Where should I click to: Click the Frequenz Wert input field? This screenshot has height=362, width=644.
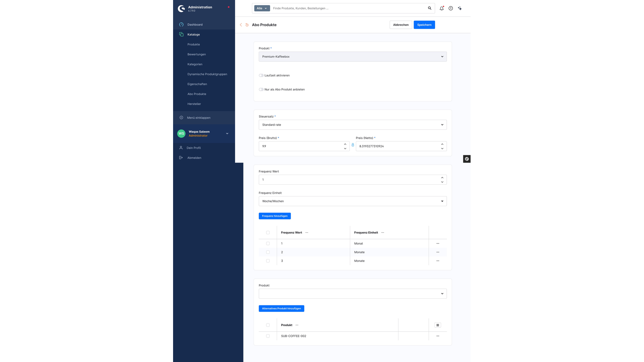pos(349,180)
